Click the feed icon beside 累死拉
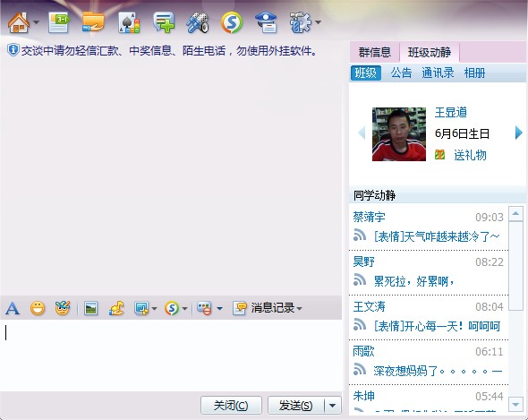The width and height of the screenshot is (528, 420). pyautogui.click(x=360, y=279)
